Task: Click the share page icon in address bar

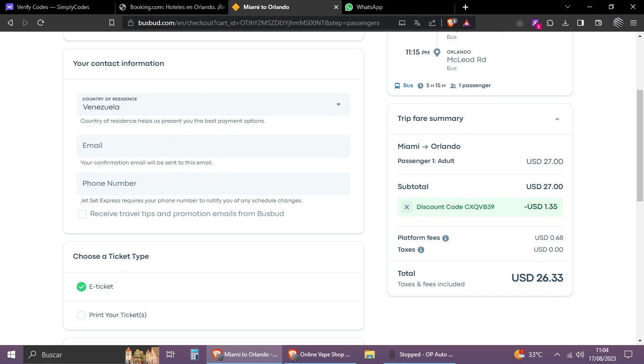Action: tap(432, 23)
